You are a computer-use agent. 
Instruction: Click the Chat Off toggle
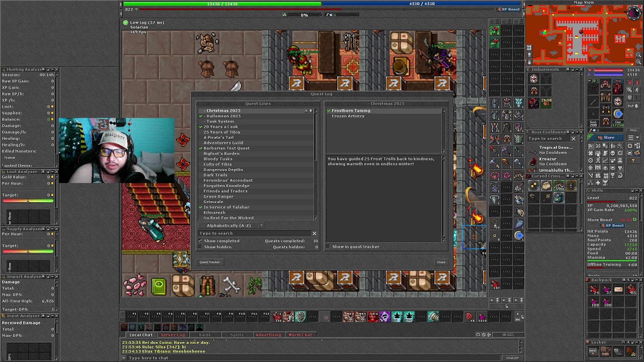pos(512,358)
